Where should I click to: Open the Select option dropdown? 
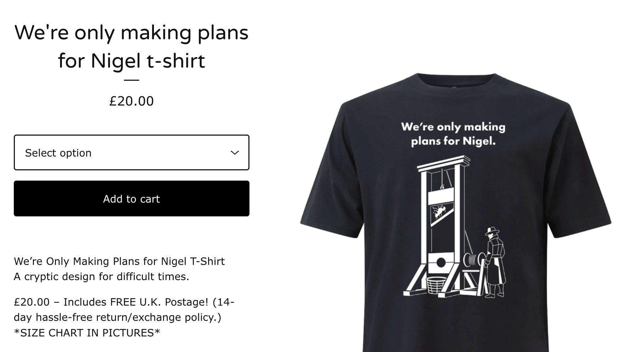[132, 153]
